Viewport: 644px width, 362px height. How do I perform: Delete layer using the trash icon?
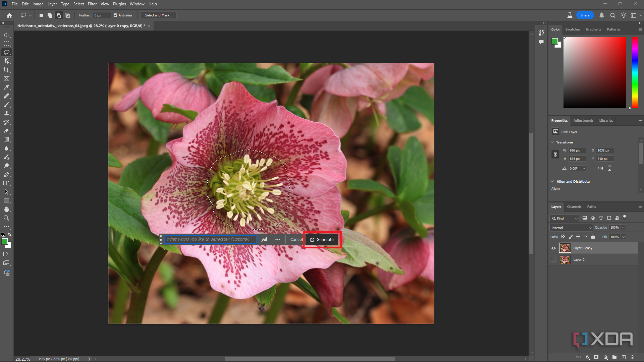(x=633, y=357)
